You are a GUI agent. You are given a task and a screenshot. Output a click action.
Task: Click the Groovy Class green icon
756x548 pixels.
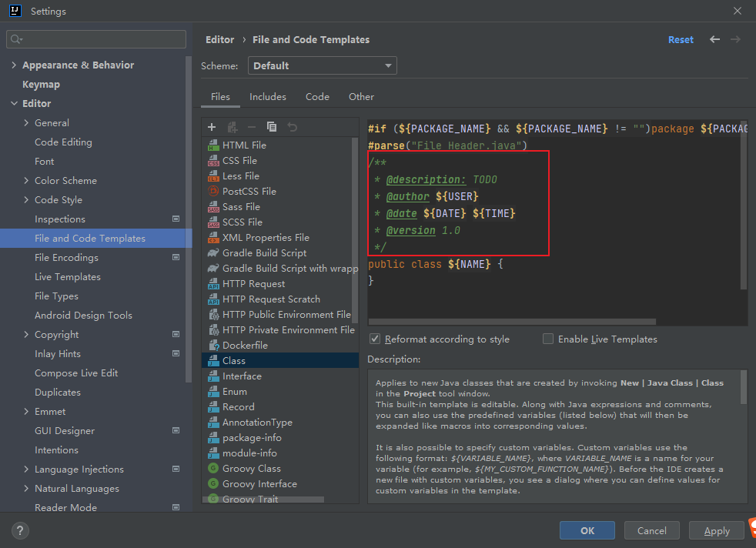click(x=213, y=468)
